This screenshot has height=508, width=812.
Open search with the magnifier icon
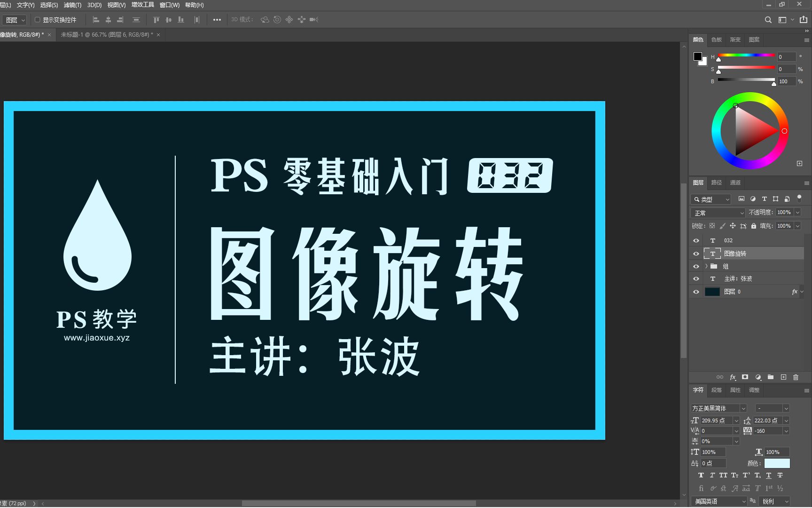(x=768, y=19)
